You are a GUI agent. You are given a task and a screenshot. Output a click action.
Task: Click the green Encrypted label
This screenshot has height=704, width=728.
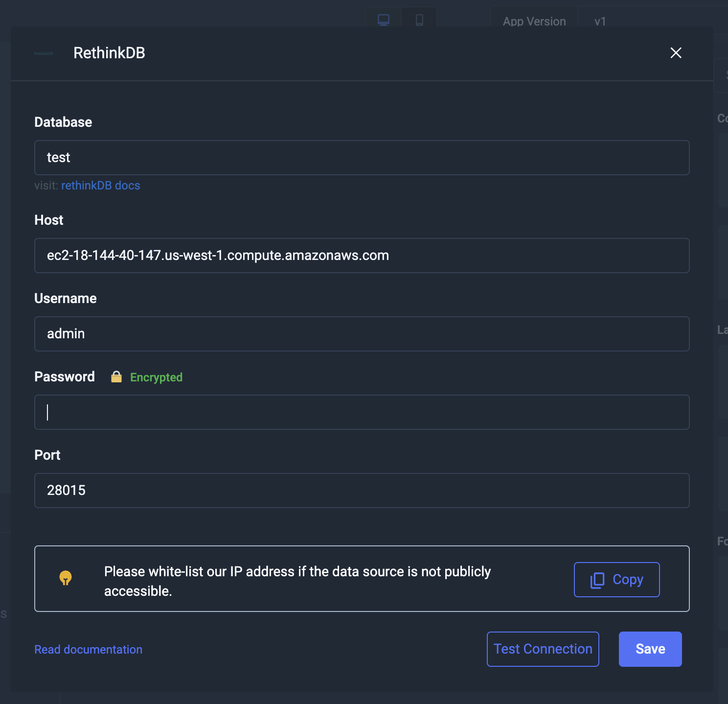(x=156, y=377)
